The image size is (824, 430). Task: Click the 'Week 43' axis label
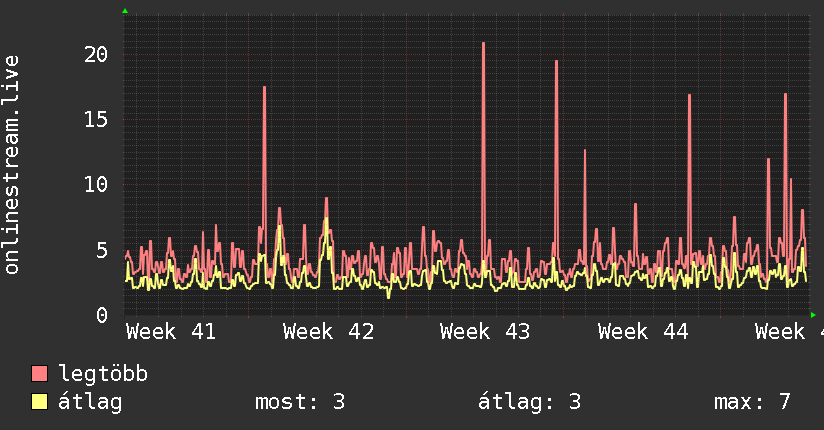485,332
